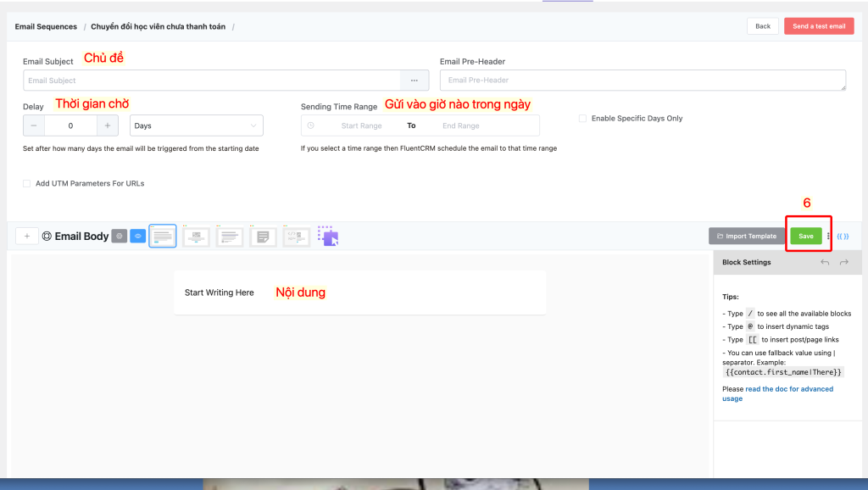Click the Send a test email button
Screen dimensions: 868x490
click(x=819, y=26)
